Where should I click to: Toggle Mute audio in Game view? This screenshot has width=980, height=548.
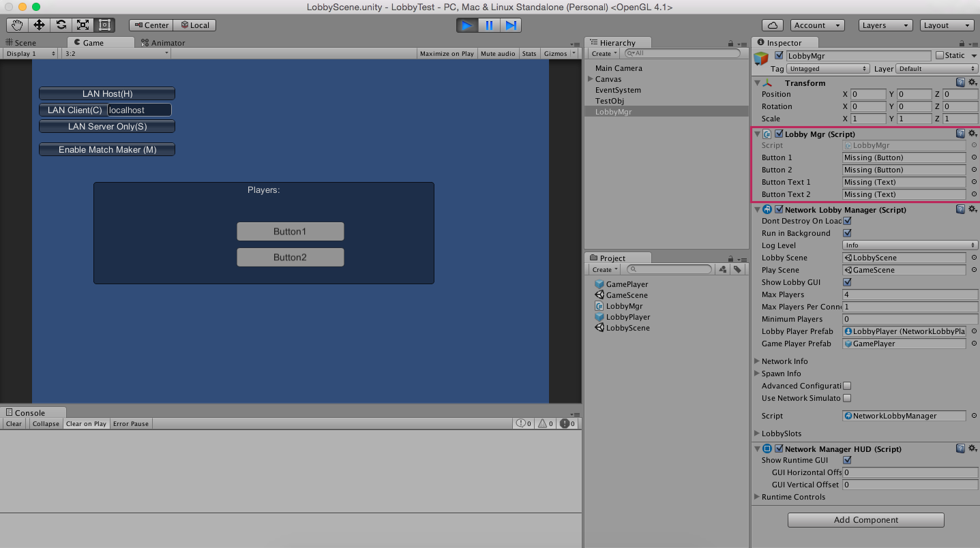click(x=498, y=53)
